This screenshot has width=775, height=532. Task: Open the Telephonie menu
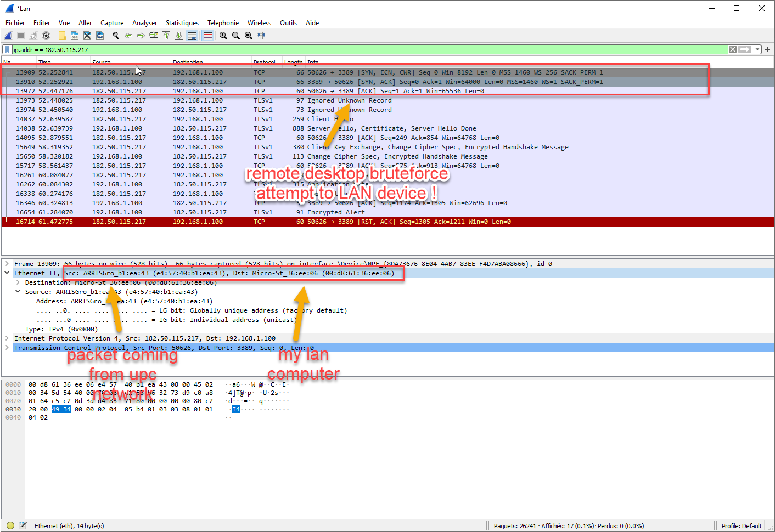(223, 23)
